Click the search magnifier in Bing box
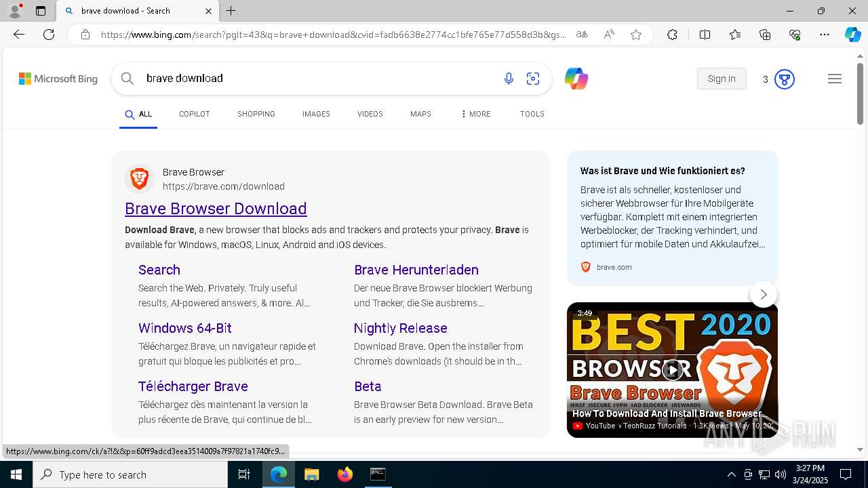 [127, 79]
